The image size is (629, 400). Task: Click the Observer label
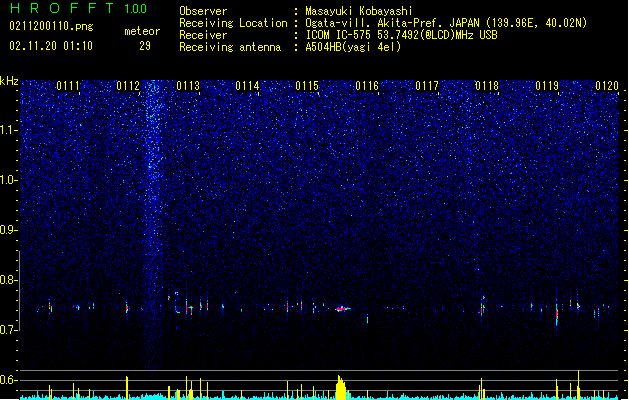pyautogui.click(x=203, y=11)
